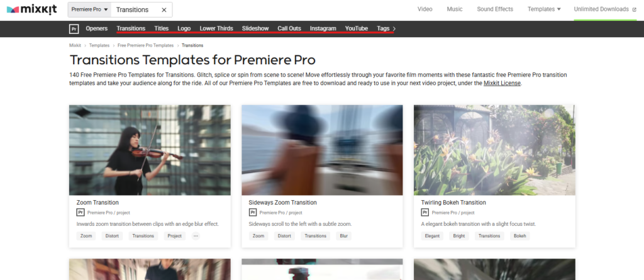Click the chevron arrow next to Tags
Viewport: 644px width, 280px height.
[394, 29]
